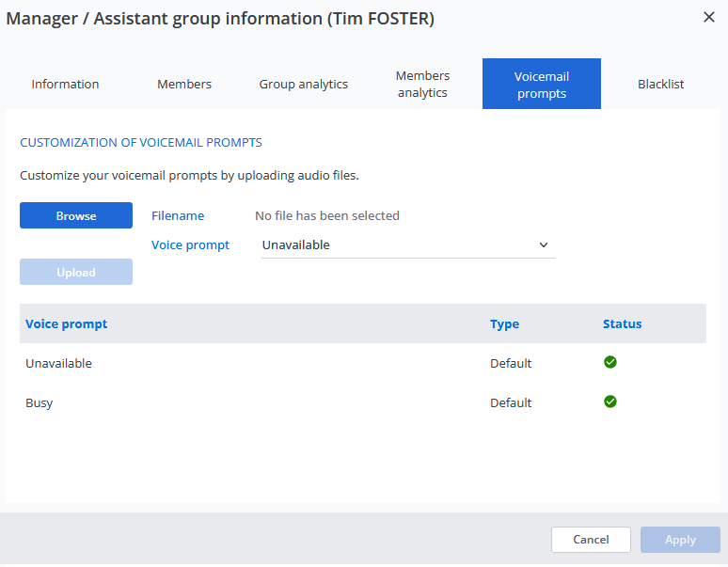The width and height of the screenshot is (728, 567).
Task: Select the Members analytics tab
Action: [422, 85]
